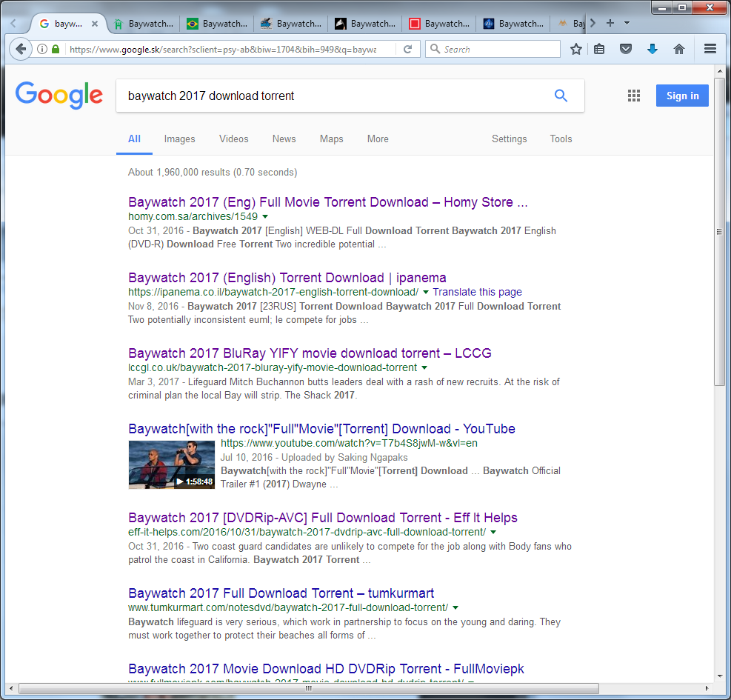Show bookmarks list icon
The height and width of the screenshot is (700, 731).
point(599,49)
